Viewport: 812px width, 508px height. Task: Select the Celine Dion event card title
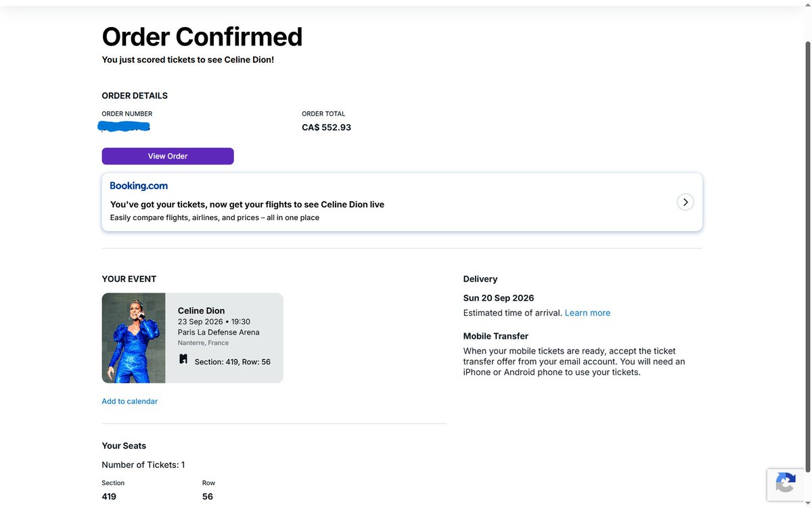tap(201, 310)
